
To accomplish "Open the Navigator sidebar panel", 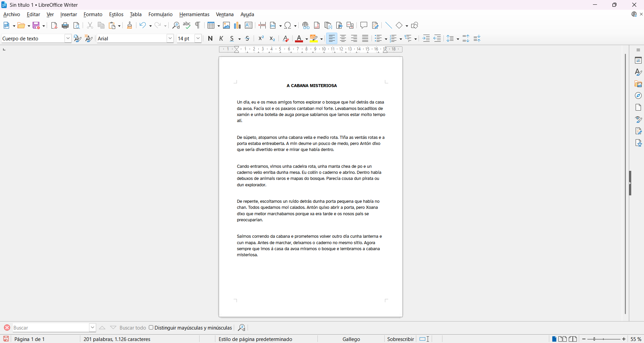I will [x=638, y=96].
